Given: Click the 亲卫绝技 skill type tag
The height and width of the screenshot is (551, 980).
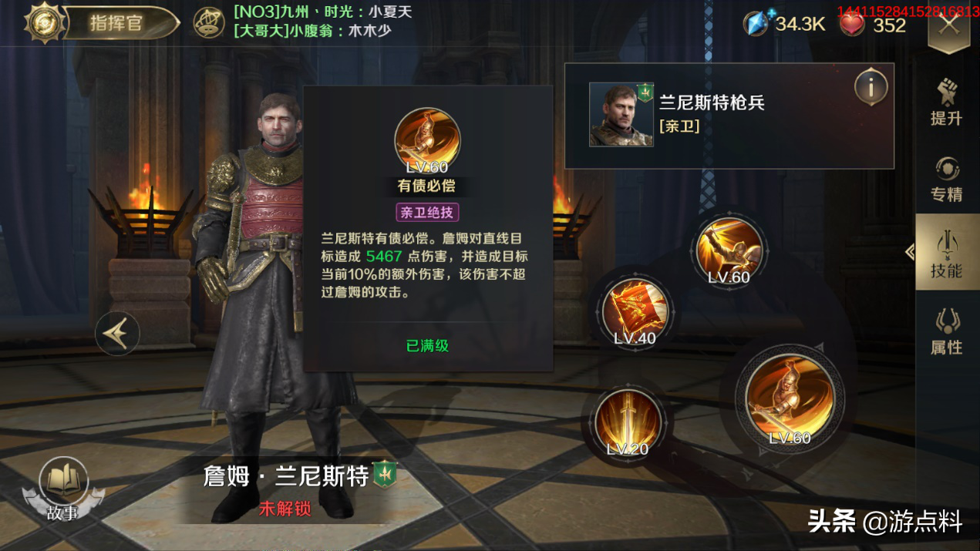Looking at the screenshot, I should (427, 212).
